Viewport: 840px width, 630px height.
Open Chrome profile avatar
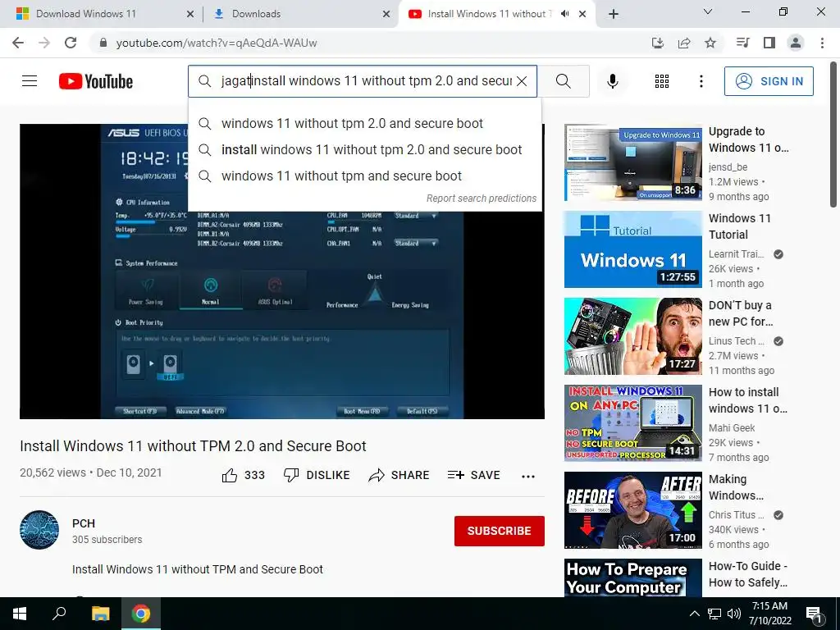(x=796, y=43)
